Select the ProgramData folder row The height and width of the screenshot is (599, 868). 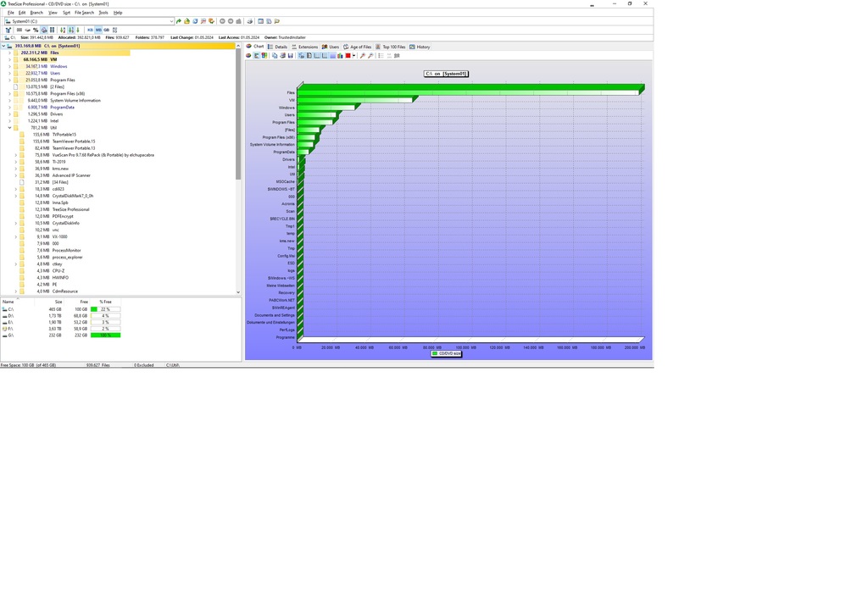tap(62, 108)
